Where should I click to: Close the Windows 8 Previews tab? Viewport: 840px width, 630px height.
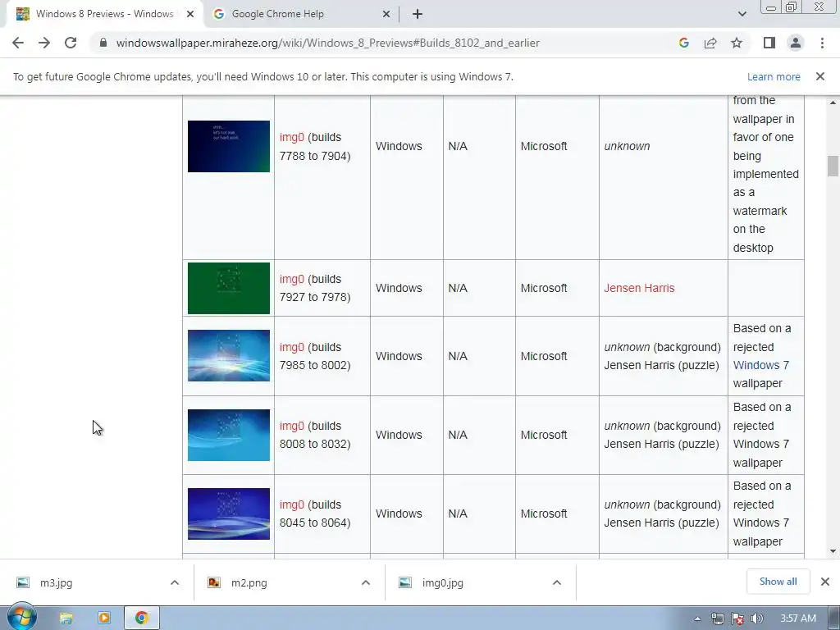point(190,14)
